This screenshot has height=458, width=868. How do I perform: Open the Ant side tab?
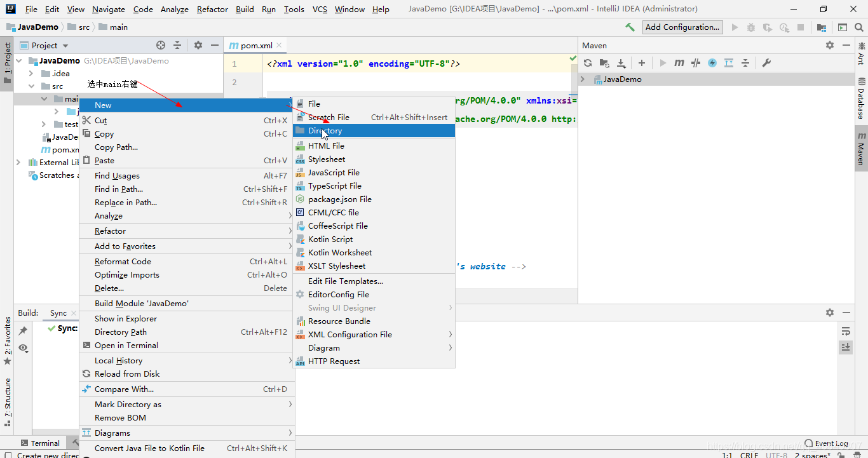(861, 53)
